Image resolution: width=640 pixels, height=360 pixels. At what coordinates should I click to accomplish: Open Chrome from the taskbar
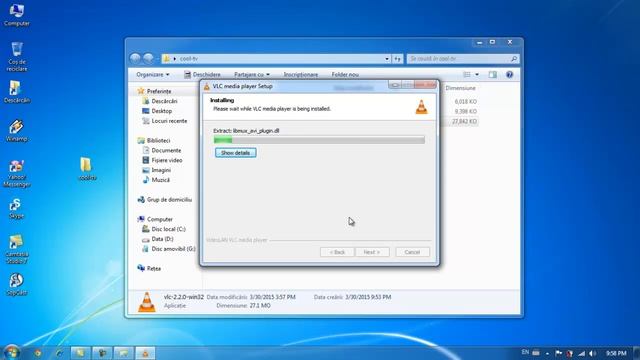click(38, 353)
